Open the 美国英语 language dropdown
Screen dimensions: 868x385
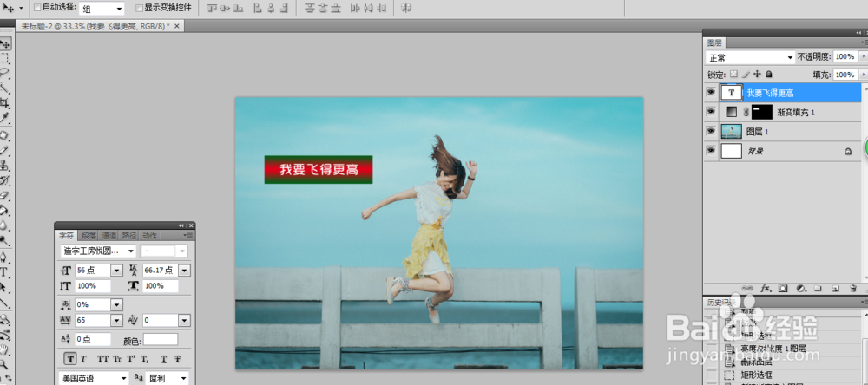(94, 379)
